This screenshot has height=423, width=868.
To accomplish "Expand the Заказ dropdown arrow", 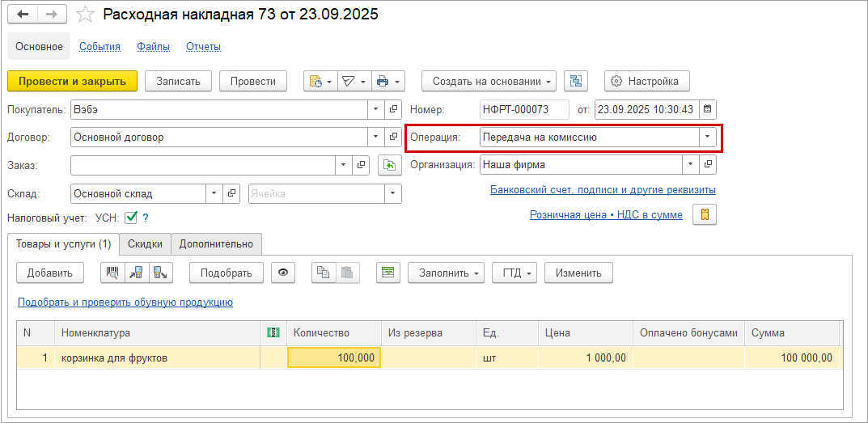I will (344, 164).
